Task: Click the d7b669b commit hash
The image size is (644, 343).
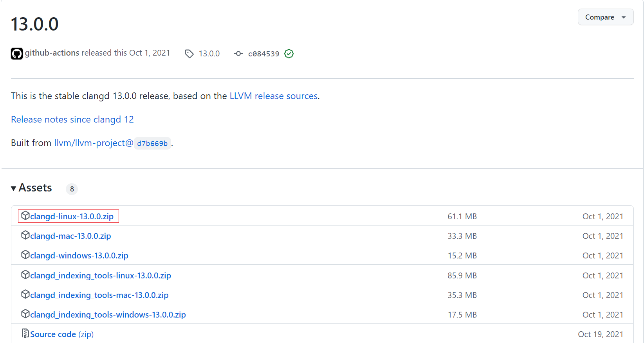Action: (x=152, y=143)
